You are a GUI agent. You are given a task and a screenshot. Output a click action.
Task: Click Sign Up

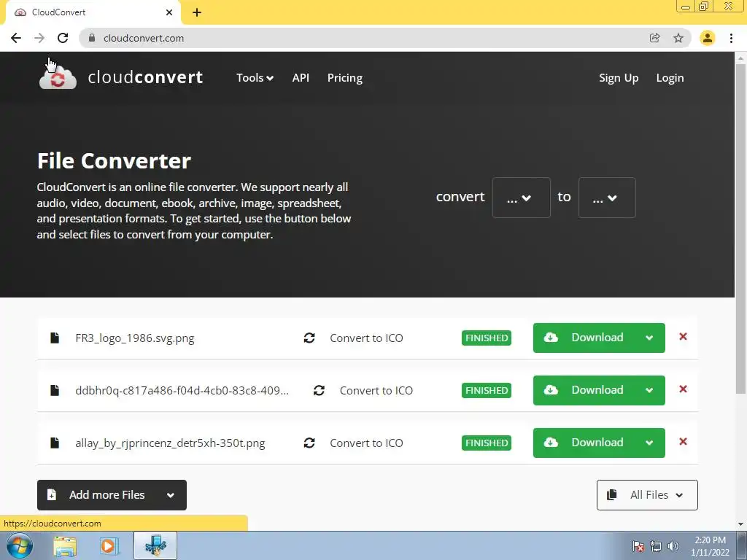[x=619, y=78]
